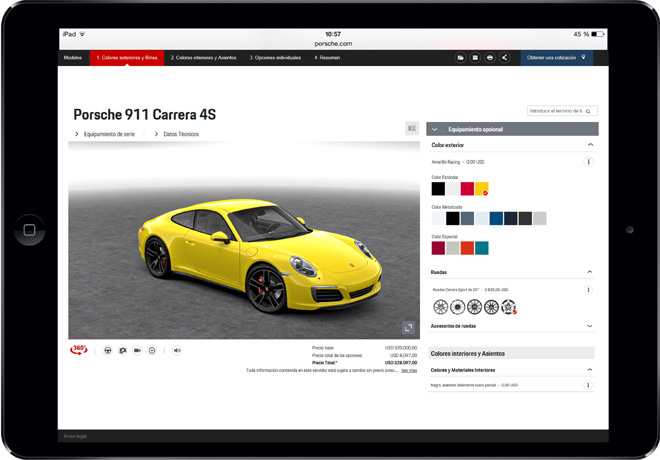Click the print icon in top bar
The height and width of the screenshot is (460, 660).
489,58
